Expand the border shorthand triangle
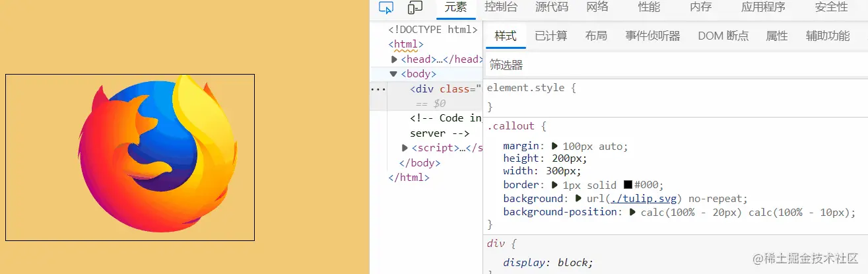 [x=554, y=185]
